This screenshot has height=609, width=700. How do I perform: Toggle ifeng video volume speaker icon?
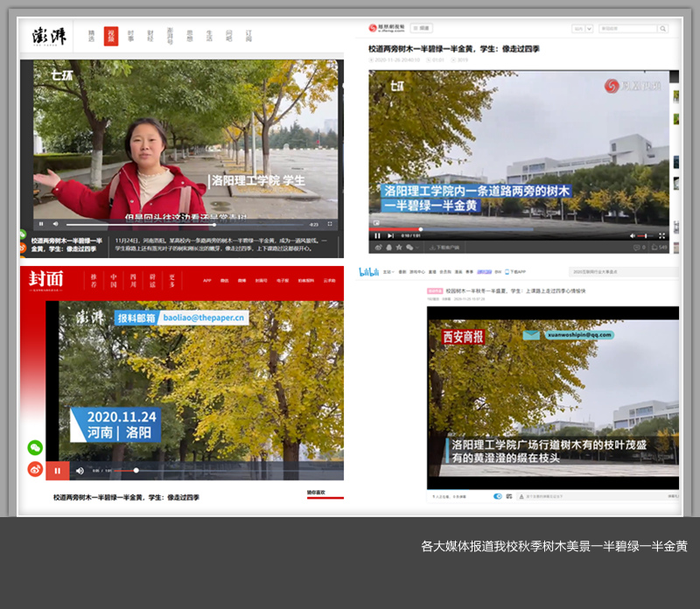pyautogui.click(x=633, y=235)
